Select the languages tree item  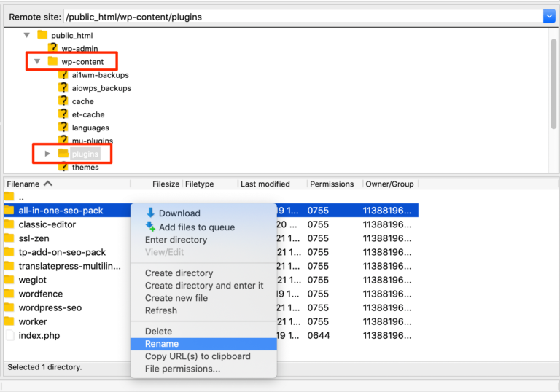[x=90, y=128]
